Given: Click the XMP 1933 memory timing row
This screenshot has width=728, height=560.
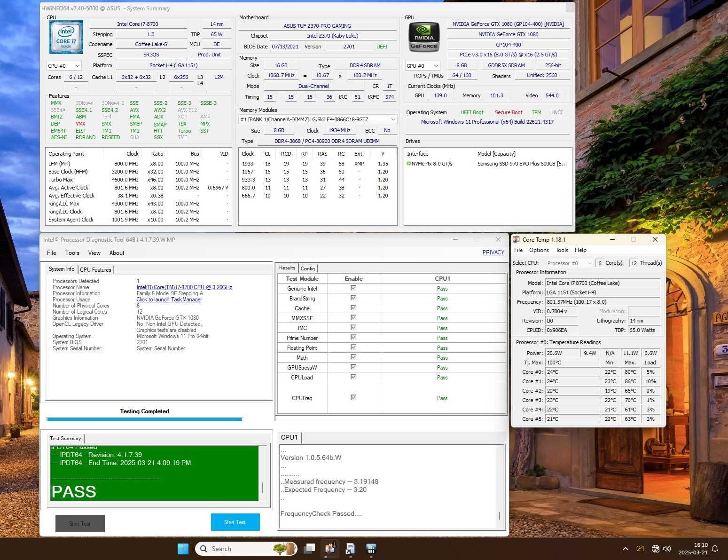Looking at the screenshot, I should pyautogui.click(x=318, y=164).
